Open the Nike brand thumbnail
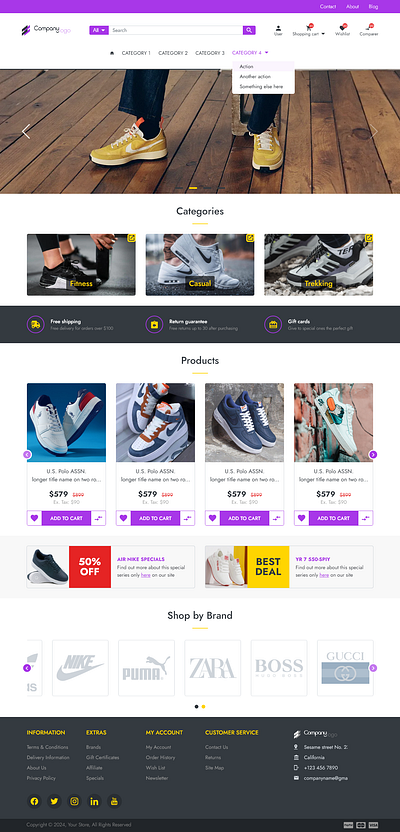Screen dimensions: 400x832 pyautogui.click(x=80, y=668)
